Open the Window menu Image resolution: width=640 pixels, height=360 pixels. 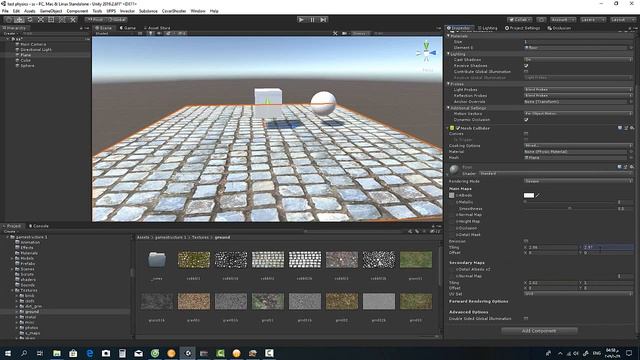pyautogui.click(x=198, y=11)
